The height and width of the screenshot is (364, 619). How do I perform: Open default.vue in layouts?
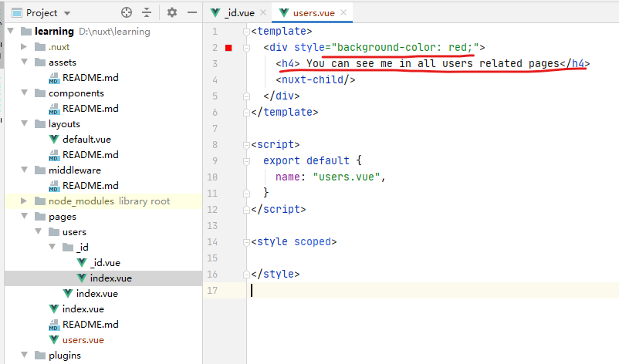pos(86,140)
